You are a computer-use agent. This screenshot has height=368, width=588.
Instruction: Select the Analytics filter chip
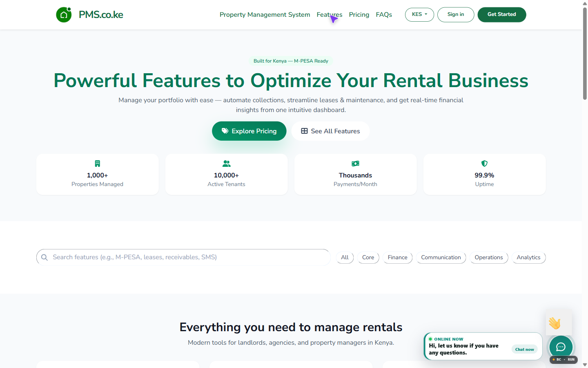click(x=528, y=258)
